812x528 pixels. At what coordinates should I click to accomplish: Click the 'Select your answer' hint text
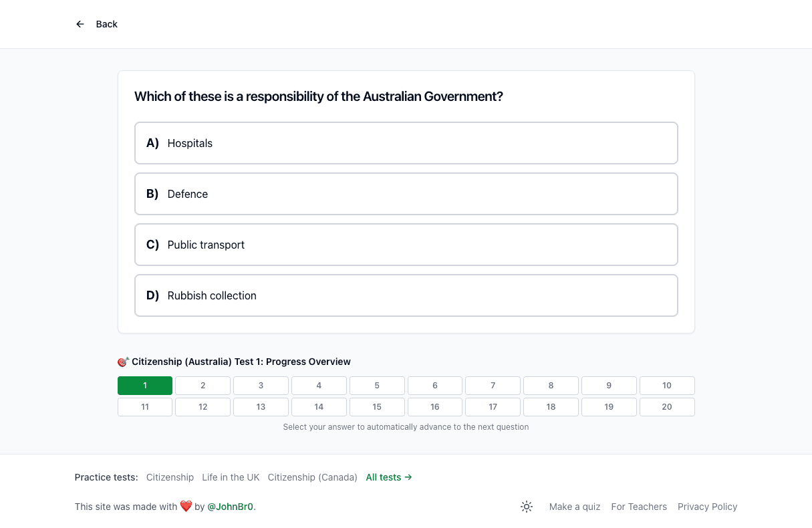coord(406,427)
